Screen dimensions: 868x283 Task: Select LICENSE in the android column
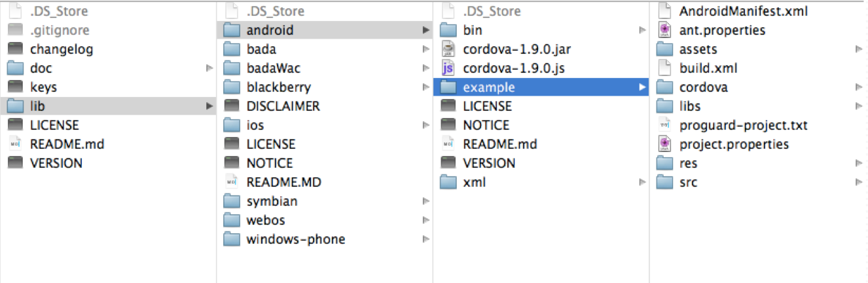487,106
